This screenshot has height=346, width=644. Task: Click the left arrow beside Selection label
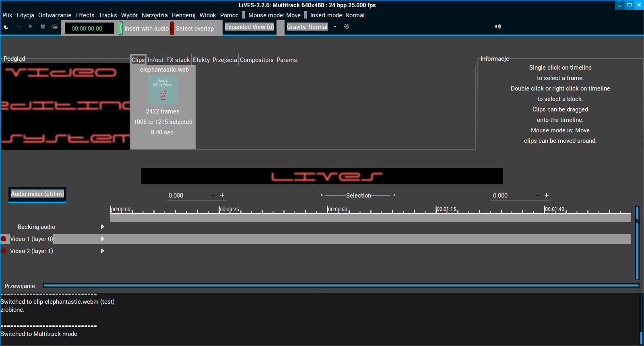322,195
